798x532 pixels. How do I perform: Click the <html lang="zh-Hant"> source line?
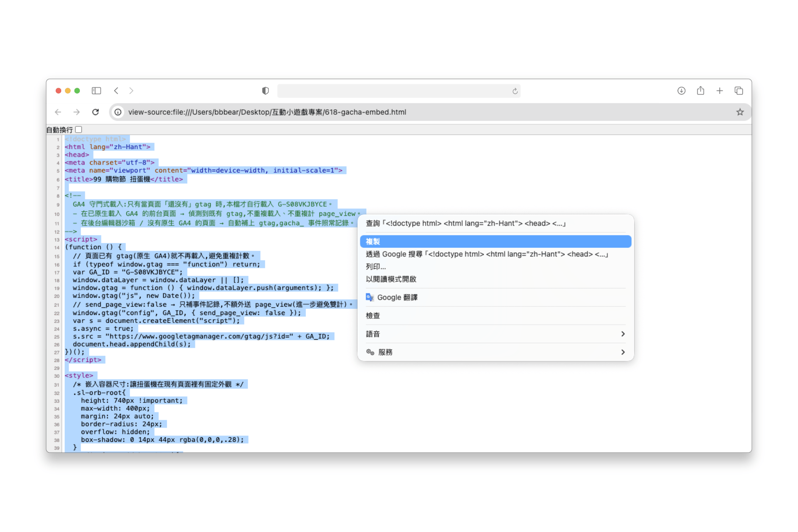pos(107,147)
